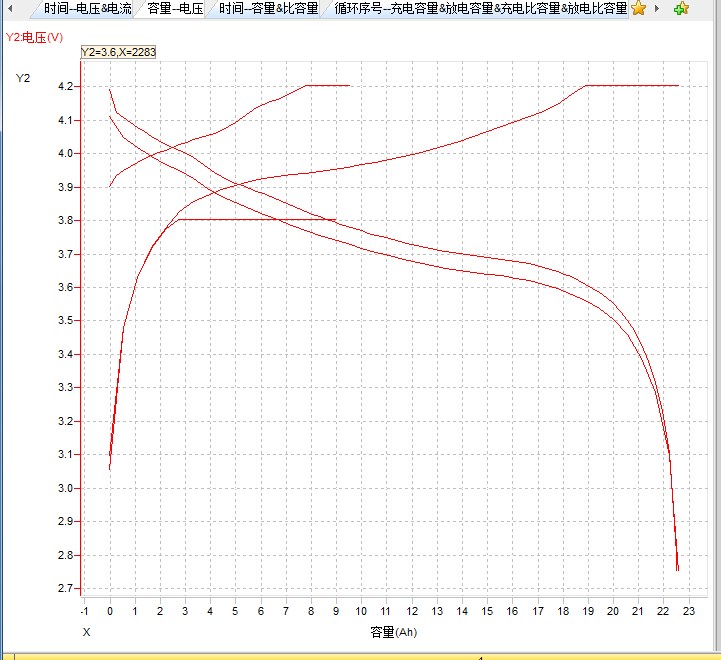Click the 3.8 V flat plateau line segment
The width and height of the screenshot is (721, 660).
[260, 219]
